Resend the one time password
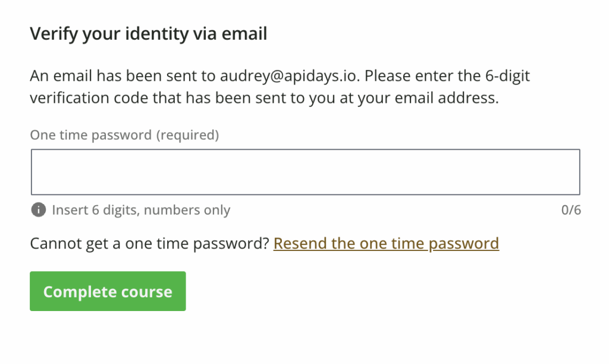This screenshot has height=364, width=609. click(x=386, y=243)
